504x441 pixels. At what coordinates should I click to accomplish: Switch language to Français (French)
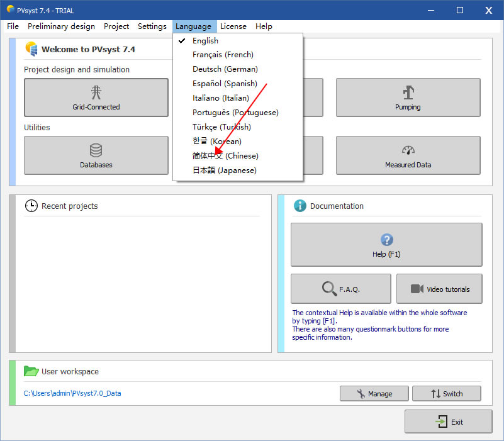[223, 55]
